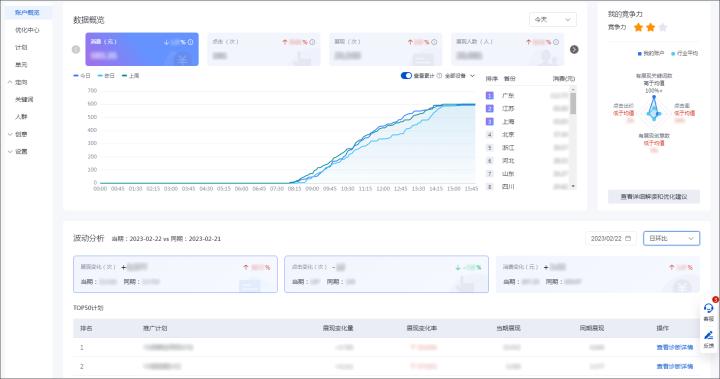The image size is (720, 379).
Task: Select the 消费变化(元) fluctuation card
Action: tap(597, 274)
